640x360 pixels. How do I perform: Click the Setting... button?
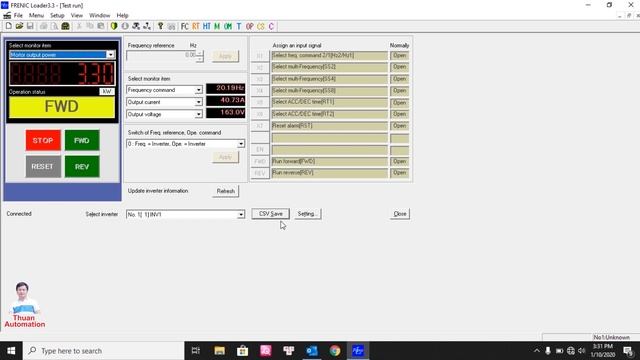pos(308,214)
